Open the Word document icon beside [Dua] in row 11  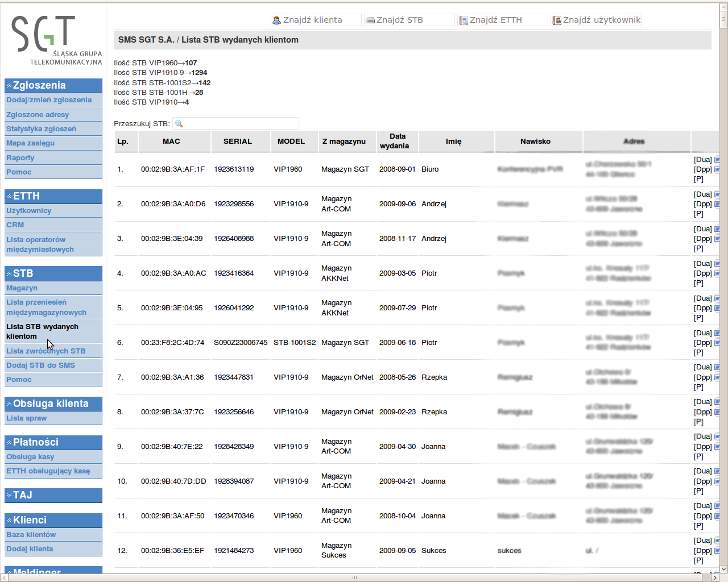pos(717,506)
